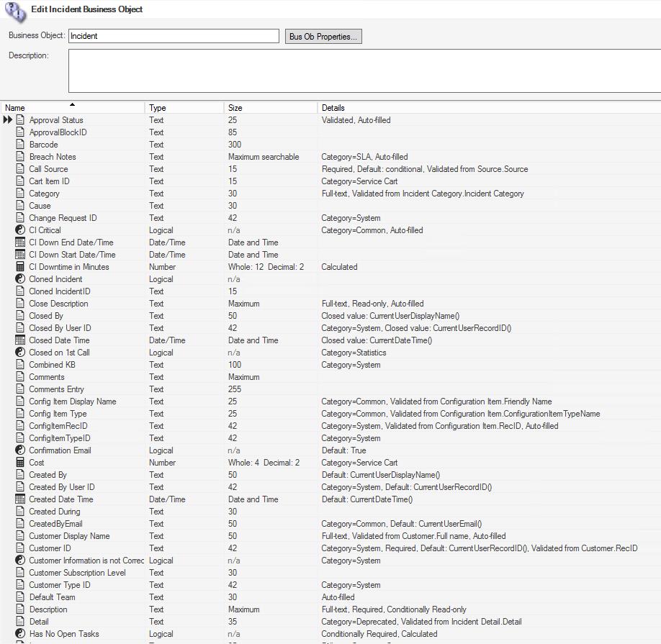Image resolution: width=661 pixels, height=644 pixels.
Task: Click the Type column header
Action: 166,107
